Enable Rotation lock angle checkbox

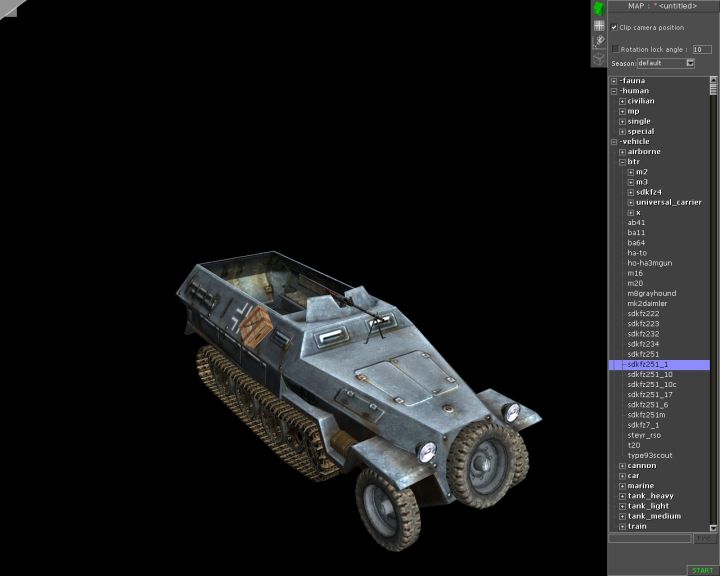point(615,48)
